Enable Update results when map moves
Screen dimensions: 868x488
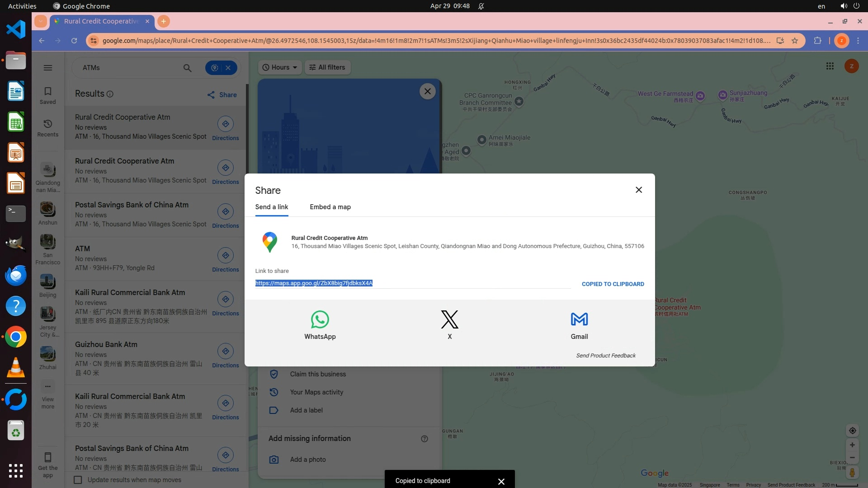click(78, 480)
